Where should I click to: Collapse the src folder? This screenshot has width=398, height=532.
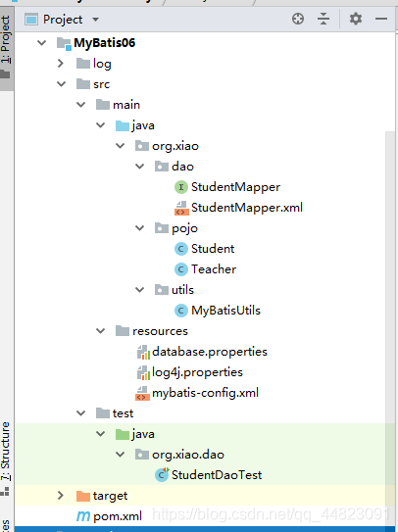[x=61, y=84]
